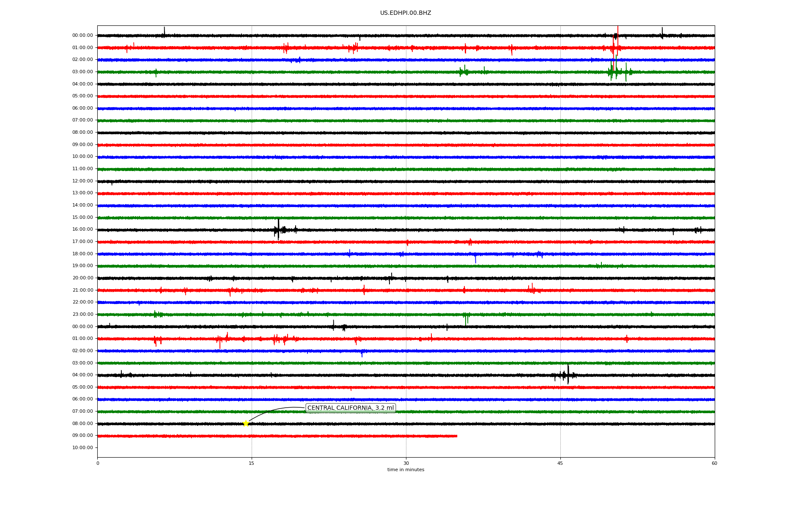Click the 12:00:00 time label
The width and height of the screenshot is (812, 508).
[82, 181]
